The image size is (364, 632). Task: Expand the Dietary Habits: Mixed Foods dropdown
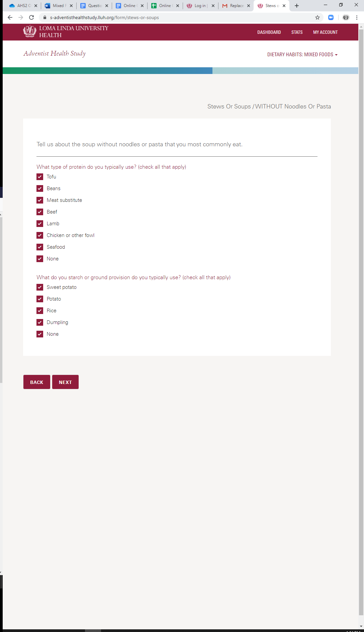(x=302, y=55)
